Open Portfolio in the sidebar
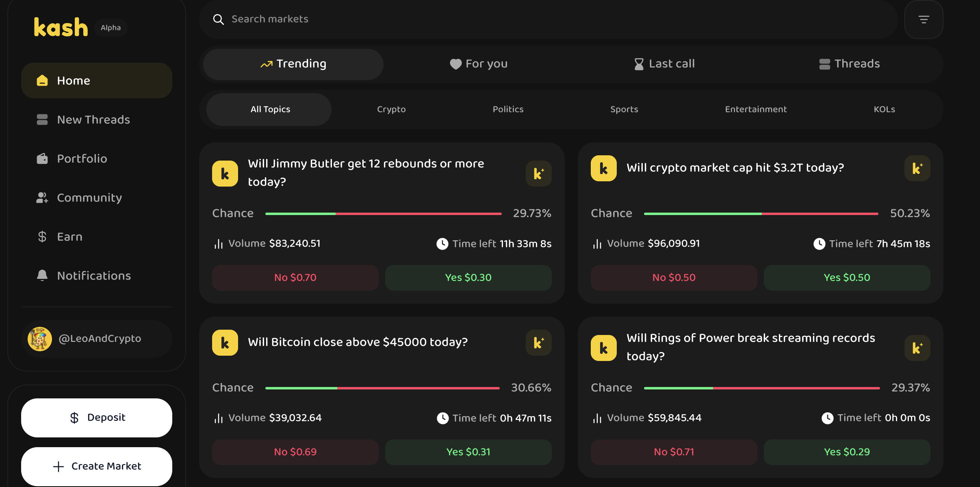 click(82, 159)
